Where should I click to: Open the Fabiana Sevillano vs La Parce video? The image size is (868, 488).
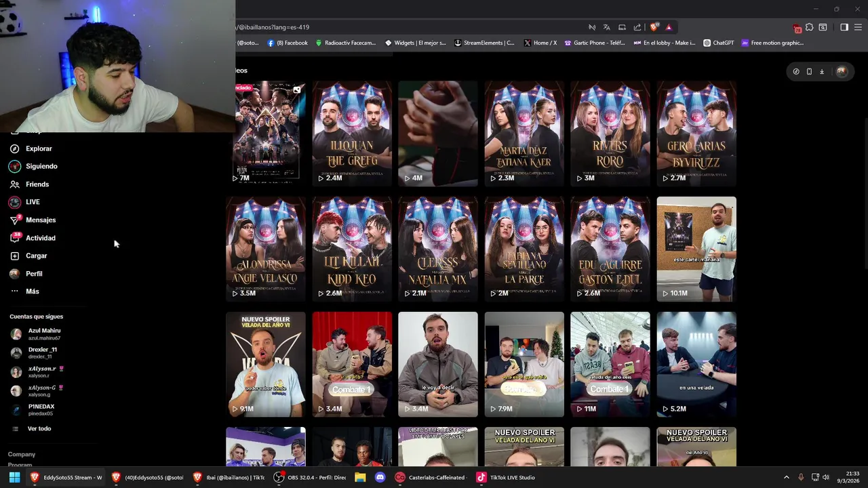524,249
